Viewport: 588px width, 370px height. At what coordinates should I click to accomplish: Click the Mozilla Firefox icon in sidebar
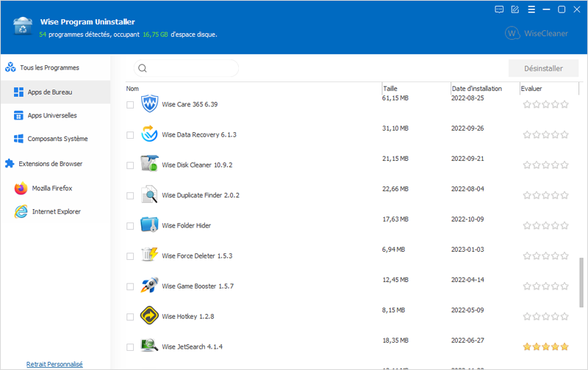pyautogui.click(x=21, y=188)
